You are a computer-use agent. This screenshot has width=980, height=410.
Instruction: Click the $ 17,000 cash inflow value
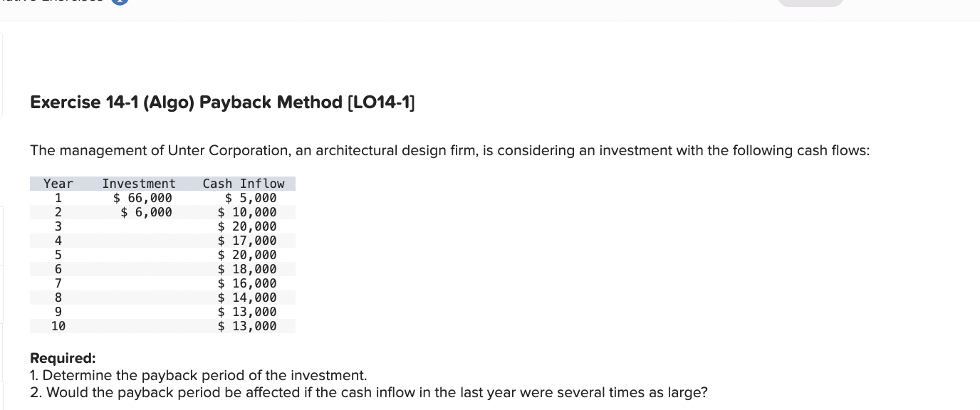(x=247, y=241)
